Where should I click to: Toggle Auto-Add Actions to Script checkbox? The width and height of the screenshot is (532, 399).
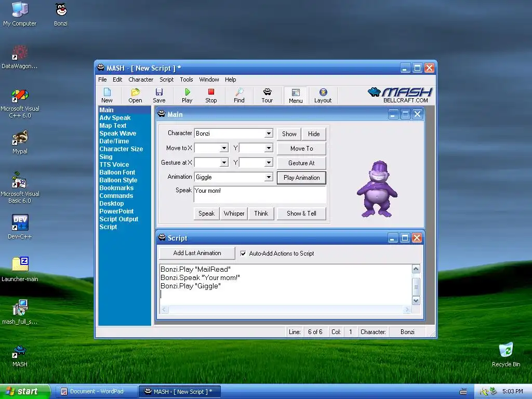(243, 254)
